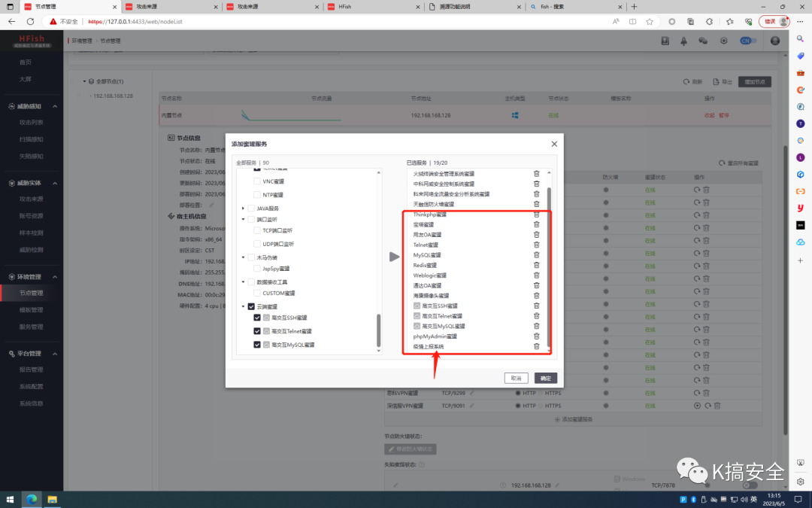This screenshot has height=508, width=812.
Task: Collapse the 云端蜜罐 tree group
Action: click(x=243, y=307)
